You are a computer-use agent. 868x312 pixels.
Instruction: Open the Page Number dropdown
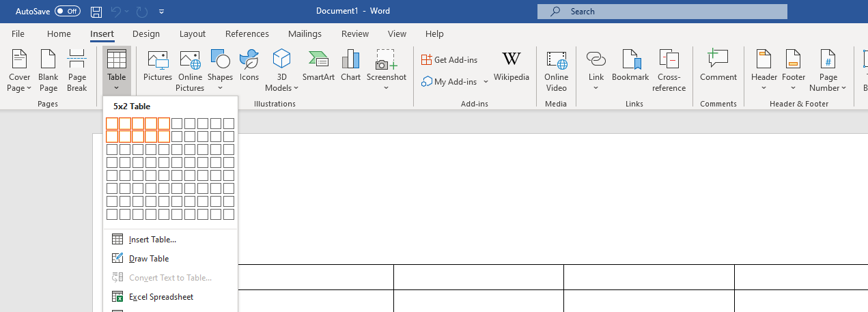[828, 70]
